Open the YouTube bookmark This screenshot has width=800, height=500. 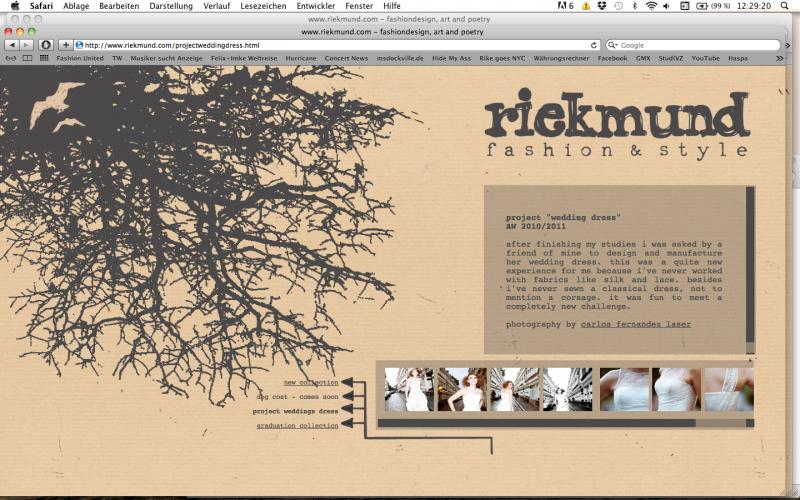pyautogui.click(x=705, y=58)
